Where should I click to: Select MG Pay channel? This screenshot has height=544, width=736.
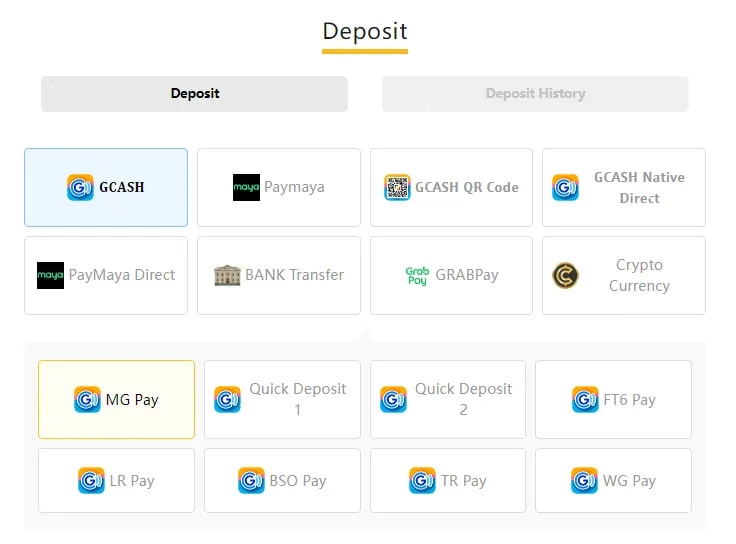click(x=116, y=400)
